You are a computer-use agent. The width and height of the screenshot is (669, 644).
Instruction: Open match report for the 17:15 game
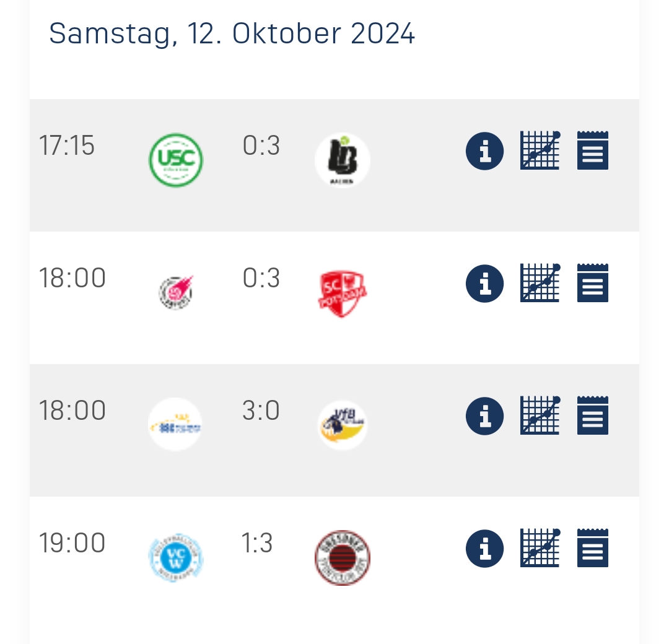click(x=593, y=150)
